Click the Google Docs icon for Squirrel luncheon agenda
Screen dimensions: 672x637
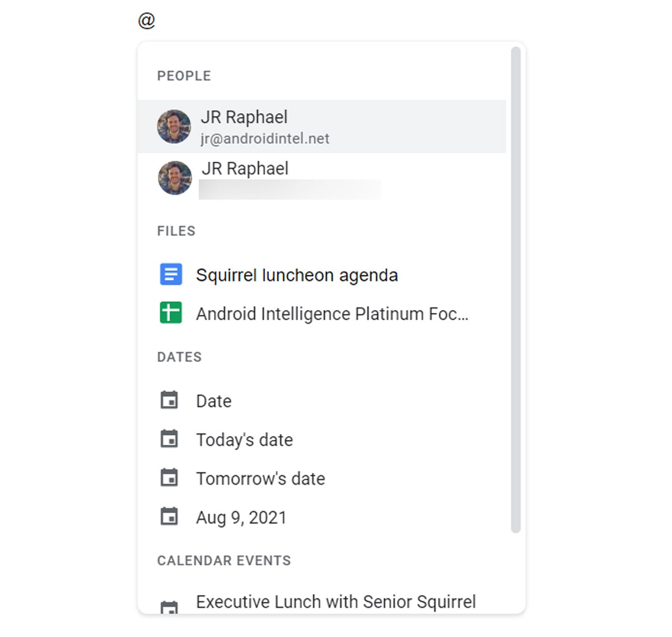pyautogui.click(x=171, y=274)
